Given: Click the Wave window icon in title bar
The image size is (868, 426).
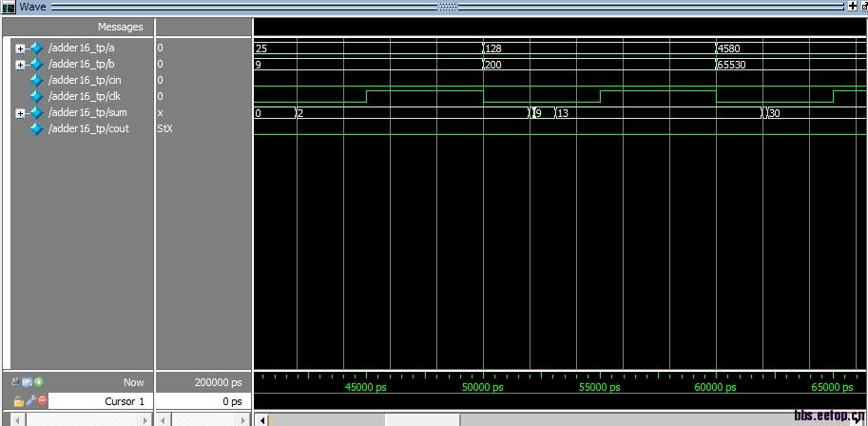Looking at the screenshot, I should pos(9,8).
